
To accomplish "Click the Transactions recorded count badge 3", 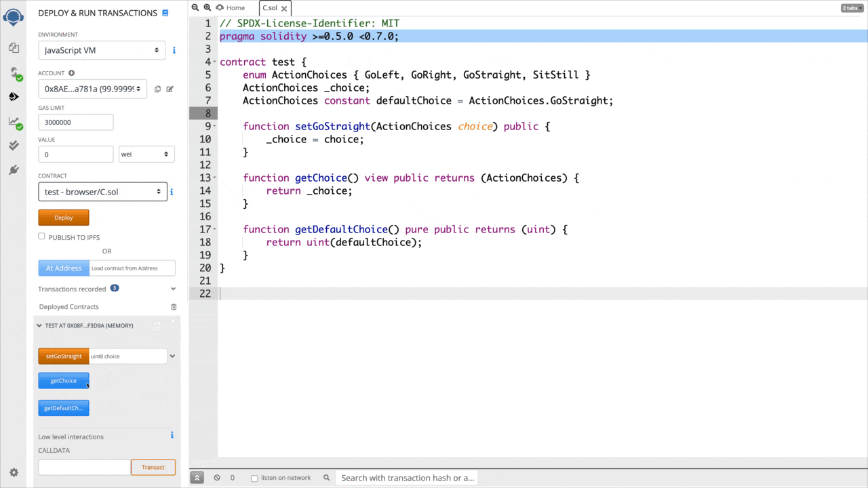I will tap(115, 288).
